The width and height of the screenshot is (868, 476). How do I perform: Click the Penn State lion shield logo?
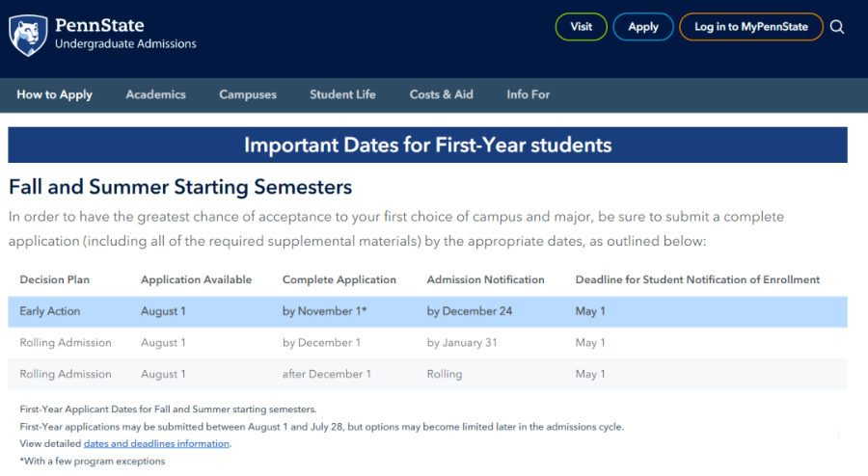tap(28, 36)
